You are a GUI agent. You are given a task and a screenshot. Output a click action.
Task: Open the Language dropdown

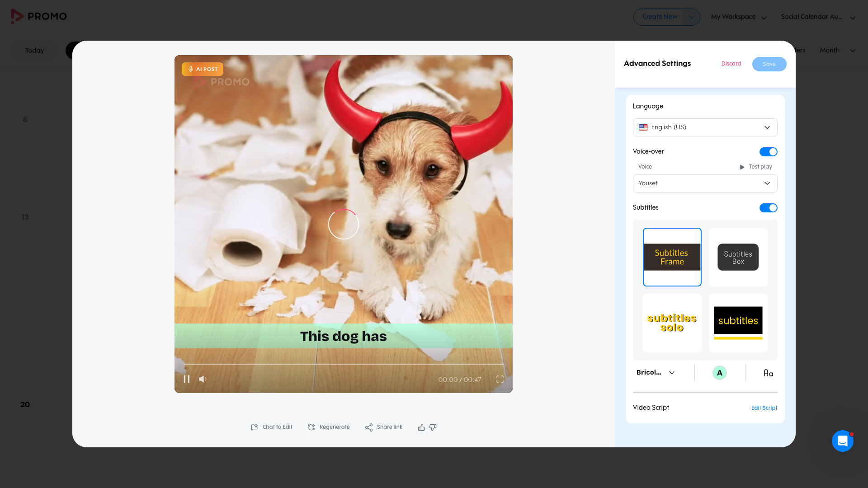point(704,127)
